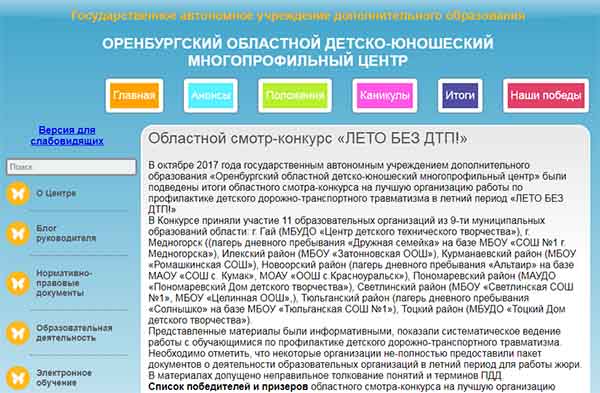The image size is (600, 393).
Task: Open the Электронное обучение sidebar link
Action: (x=64, y=377)
